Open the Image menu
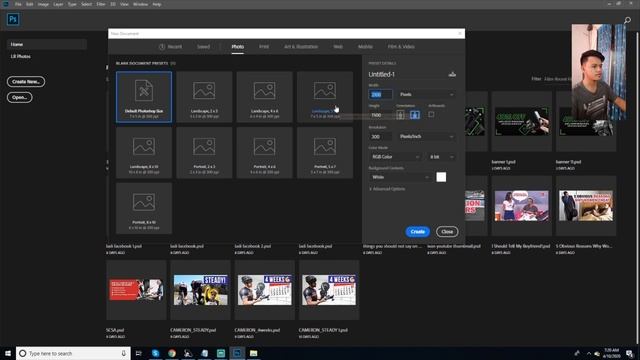The width and height of the screenshot is (640, 360). [43, 4]
